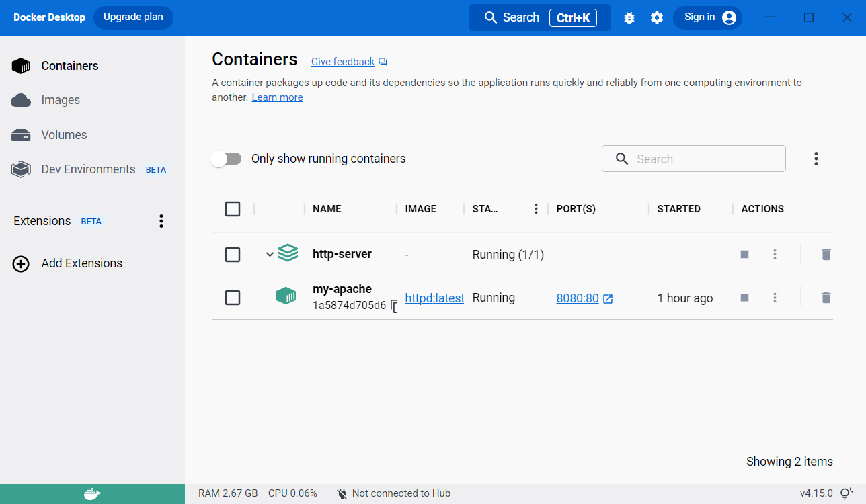Click the lightbulb tips icon in status bar
The image size is (866, 504).
click(846, 494)
